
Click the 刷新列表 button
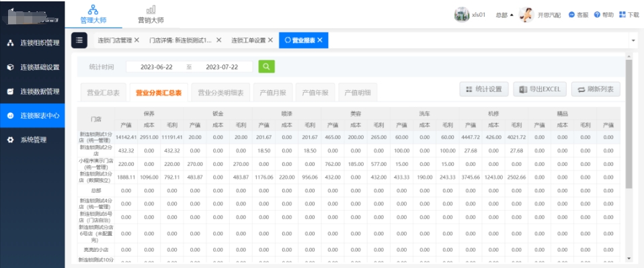[x=596, y=89]
